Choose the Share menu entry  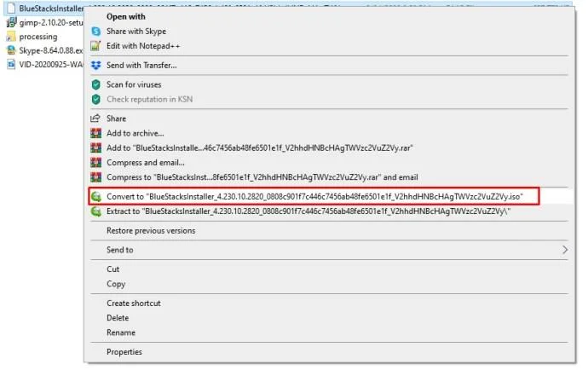[x=116, y=119]
